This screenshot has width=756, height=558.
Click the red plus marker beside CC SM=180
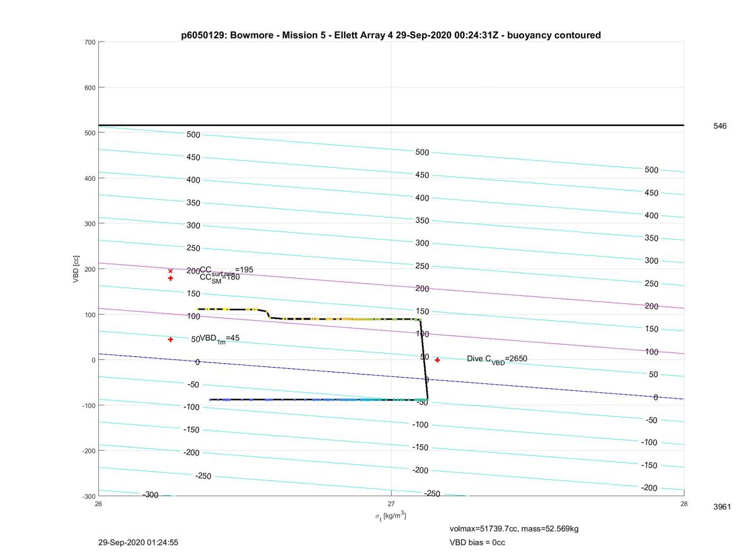(171, 278)
